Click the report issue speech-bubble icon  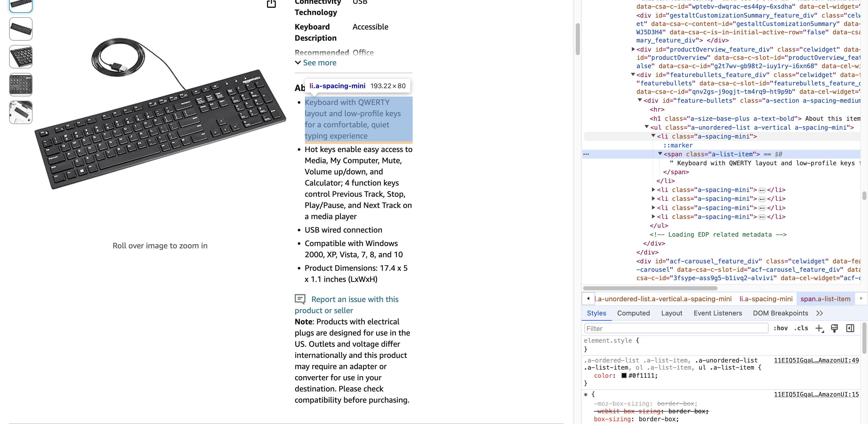300,299
